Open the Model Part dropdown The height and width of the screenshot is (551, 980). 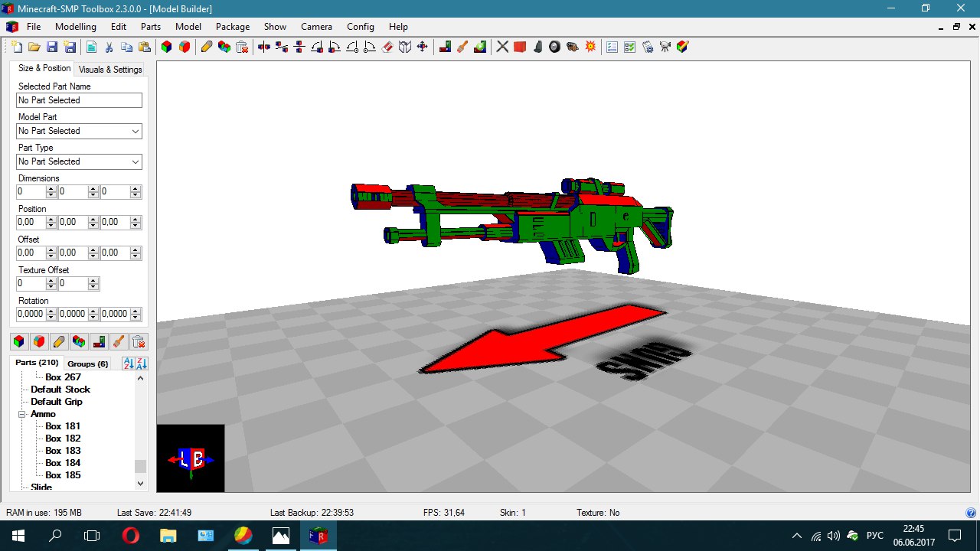tap(80, 131)
